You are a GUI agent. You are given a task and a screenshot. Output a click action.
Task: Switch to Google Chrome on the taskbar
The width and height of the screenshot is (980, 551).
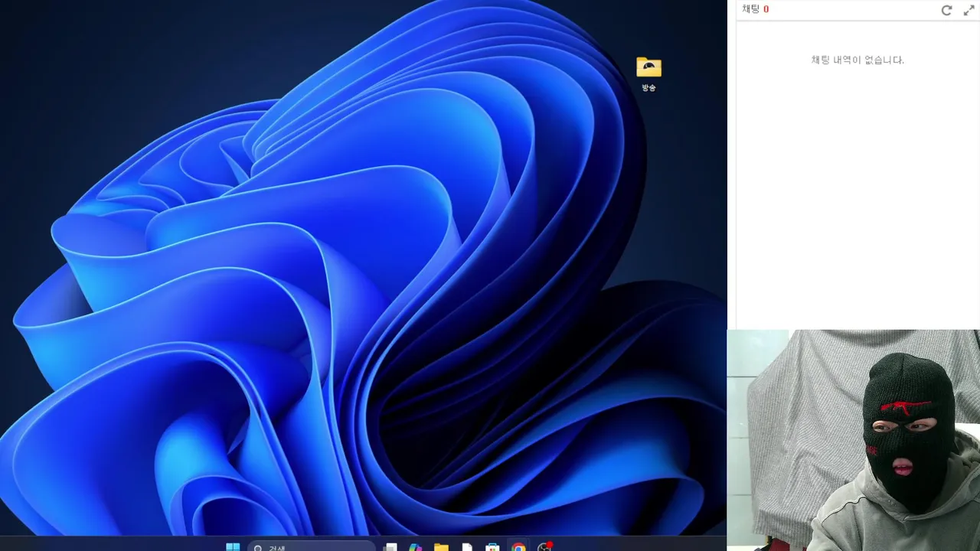pos(518,546)
